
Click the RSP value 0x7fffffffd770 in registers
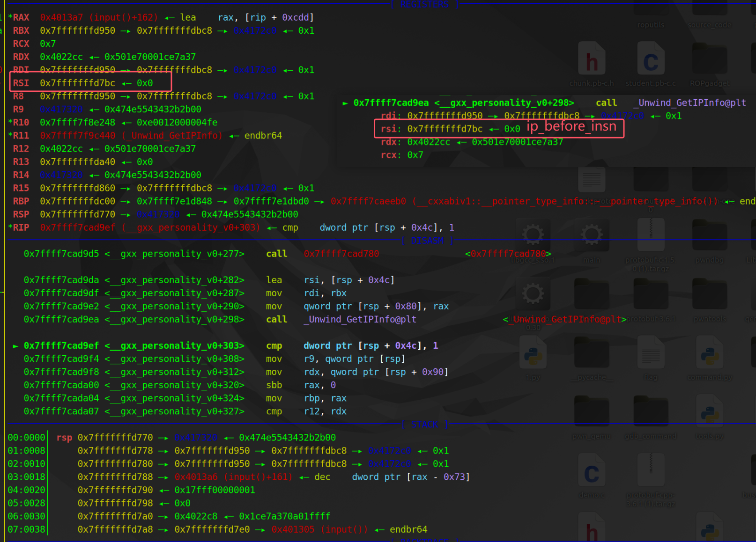pos(77,214)
